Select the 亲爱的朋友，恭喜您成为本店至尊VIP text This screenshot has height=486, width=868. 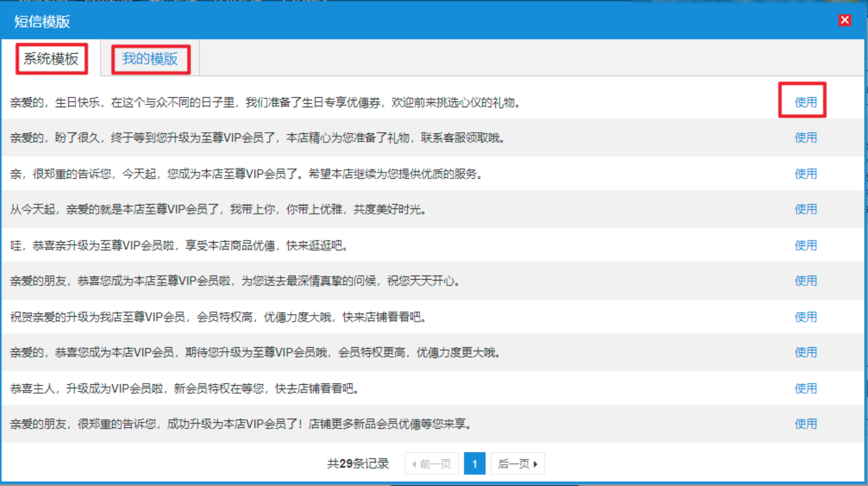point(235,281)
